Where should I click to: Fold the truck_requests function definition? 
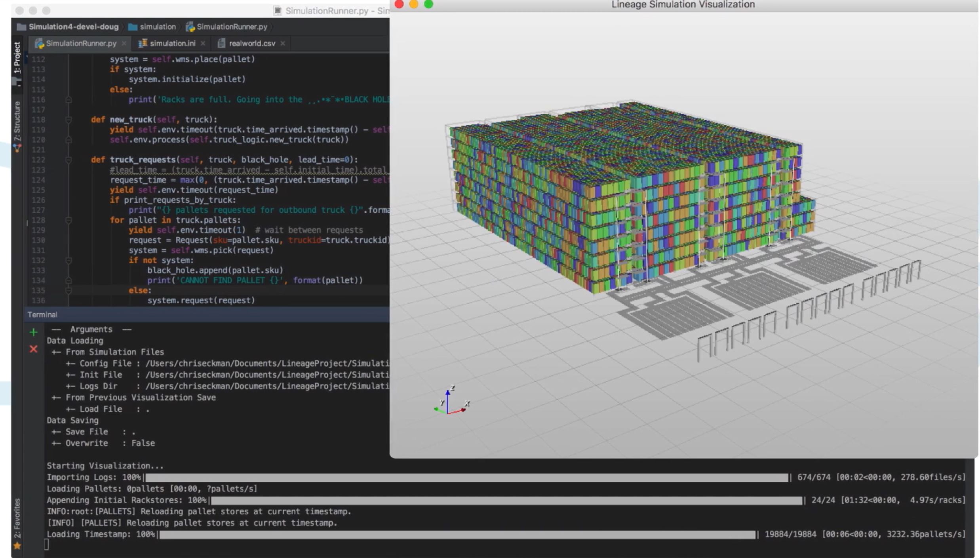pyautogui.click(x=69, y=160)
